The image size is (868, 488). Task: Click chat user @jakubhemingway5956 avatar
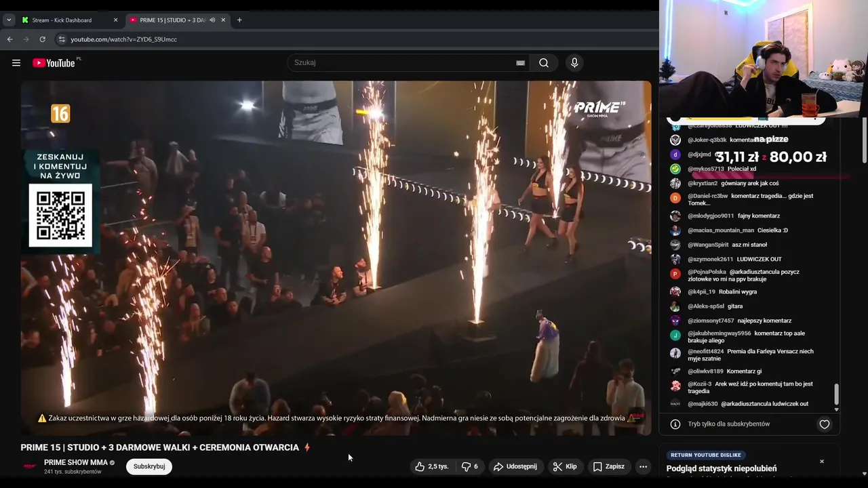click(675, 335)
